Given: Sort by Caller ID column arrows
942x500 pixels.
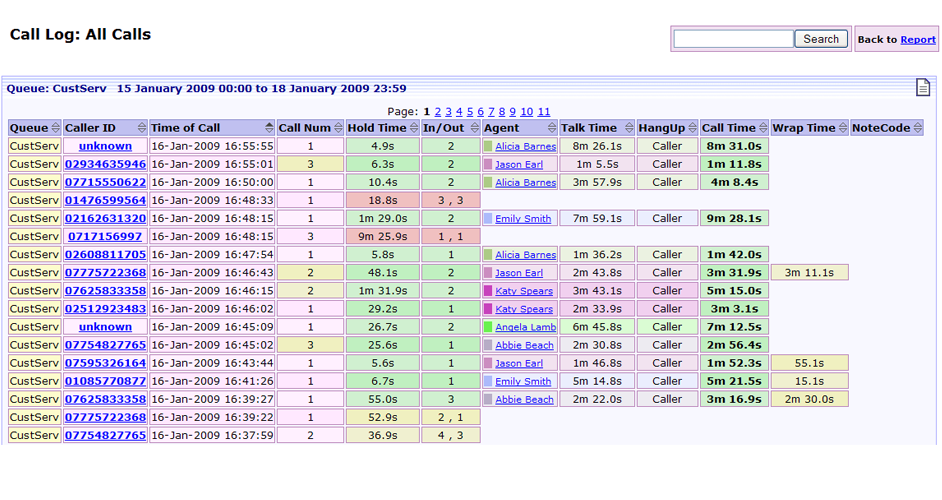Looking at the screenshot, I should coord(141,127).
